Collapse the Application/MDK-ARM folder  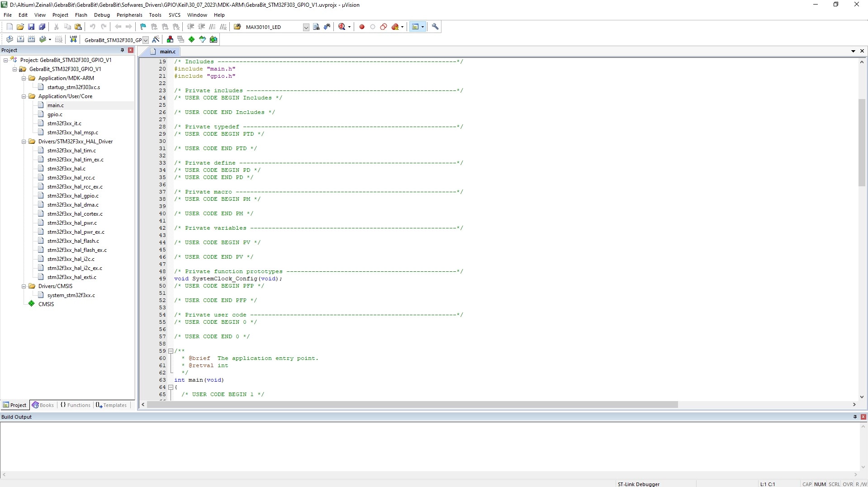(24, 78)
